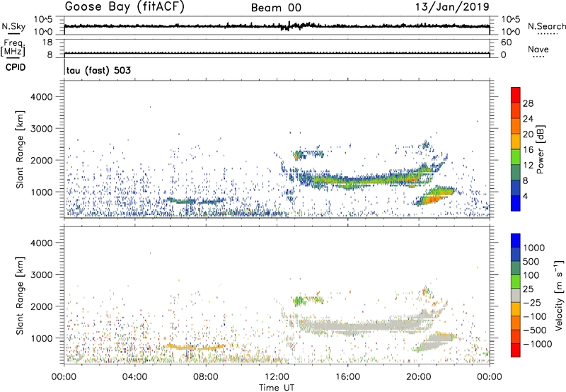Screen dimensions: 566x392
Task: Click the 'Nave' label
Action: point(538,50)
